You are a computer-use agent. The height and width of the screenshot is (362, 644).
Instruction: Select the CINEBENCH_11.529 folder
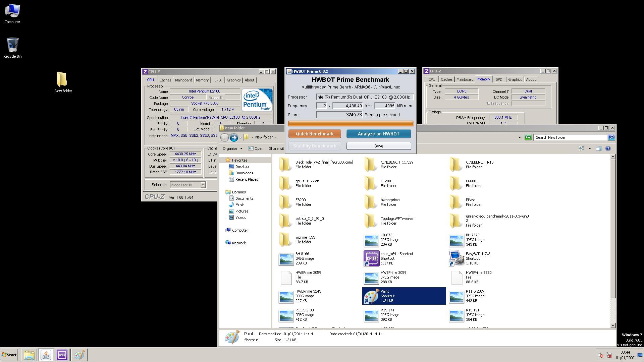tap(389, 165)
